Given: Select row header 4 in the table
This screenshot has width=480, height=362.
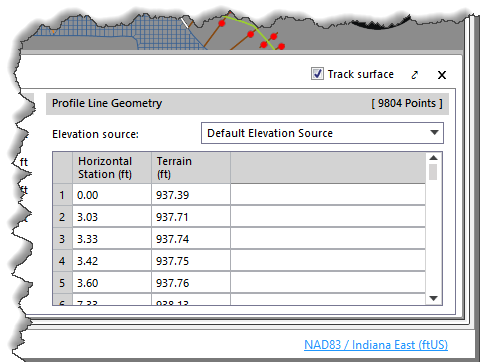Looking at the screenshot, I should tap(62, 261).
